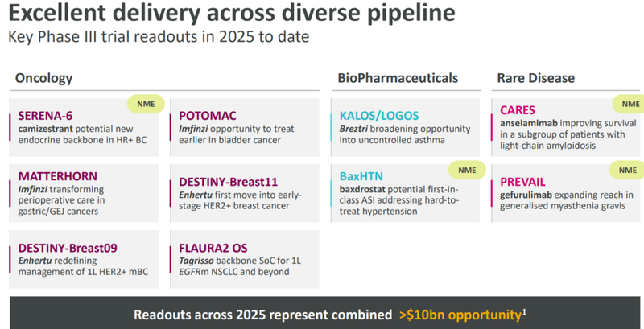Click the NME badge on BaxHTN card
The image size is (644, 329).
point(467,170)
